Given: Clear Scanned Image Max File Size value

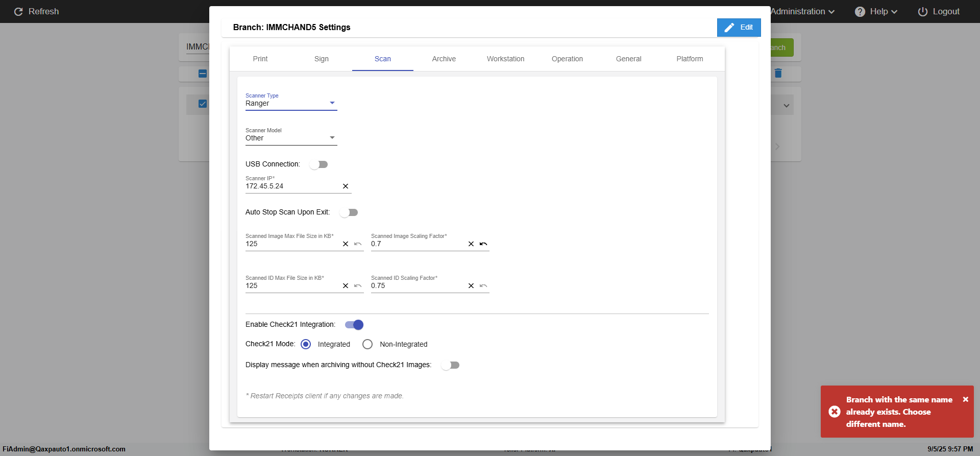Looking at the screenshot, I should pos(346,244).
